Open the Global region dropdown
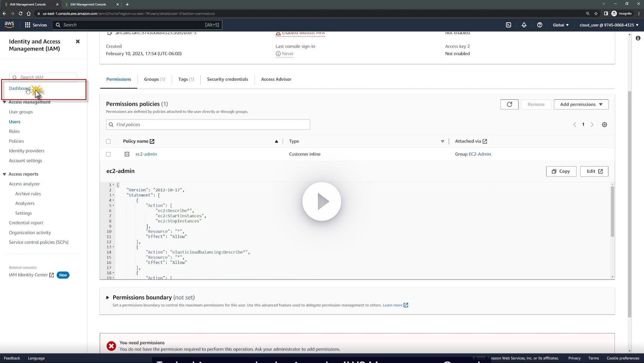 [x=561, y=25]
